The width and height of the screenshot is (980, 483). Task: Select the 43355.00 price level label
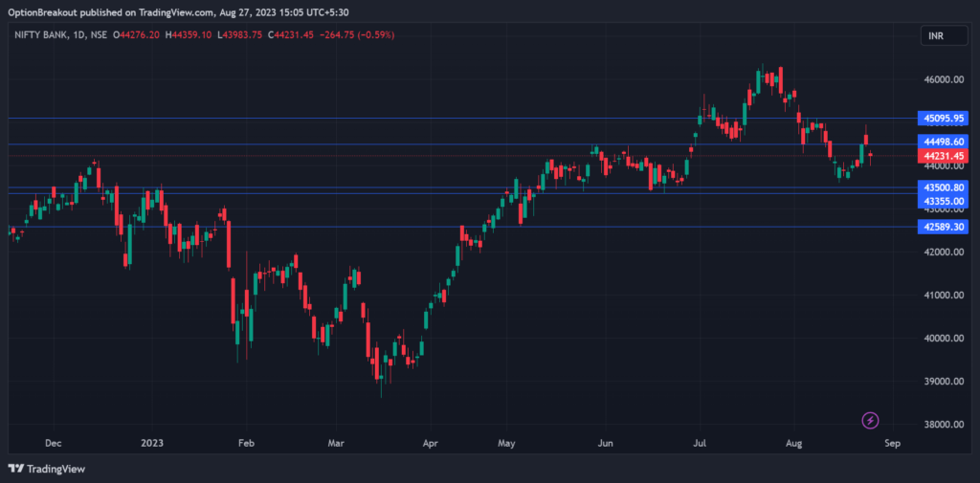(x=944, y=201)
